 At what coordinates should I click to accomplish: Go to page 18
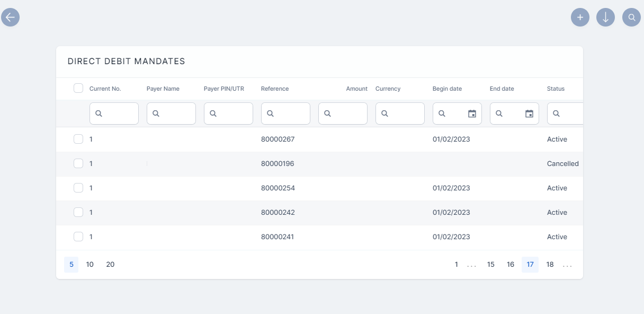coord(550,264)
